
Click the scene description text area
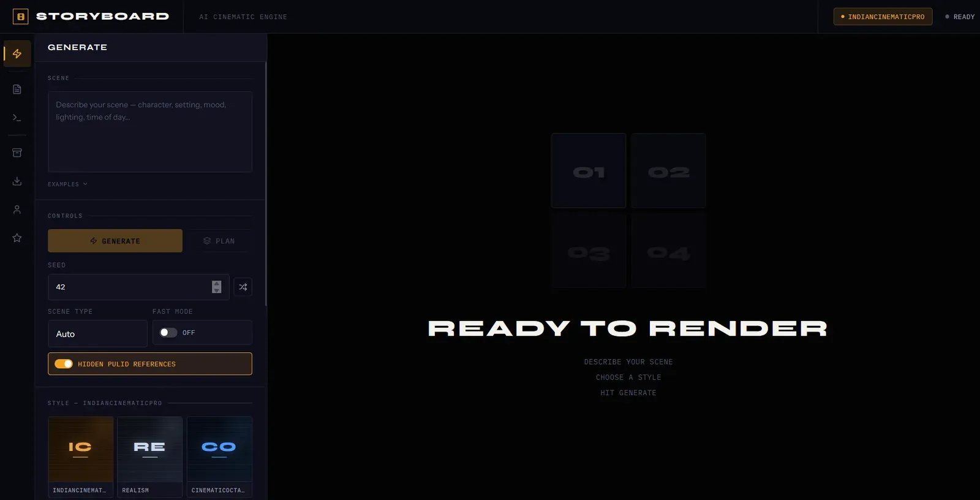[150, 132]
